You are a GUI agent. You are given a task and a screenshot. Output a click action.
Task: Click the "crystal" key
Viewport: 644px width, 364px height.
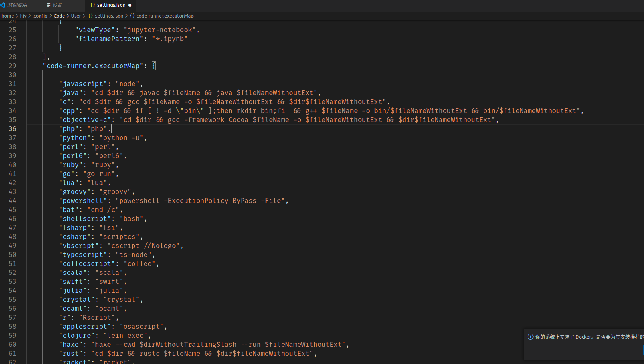click(77, 300)
